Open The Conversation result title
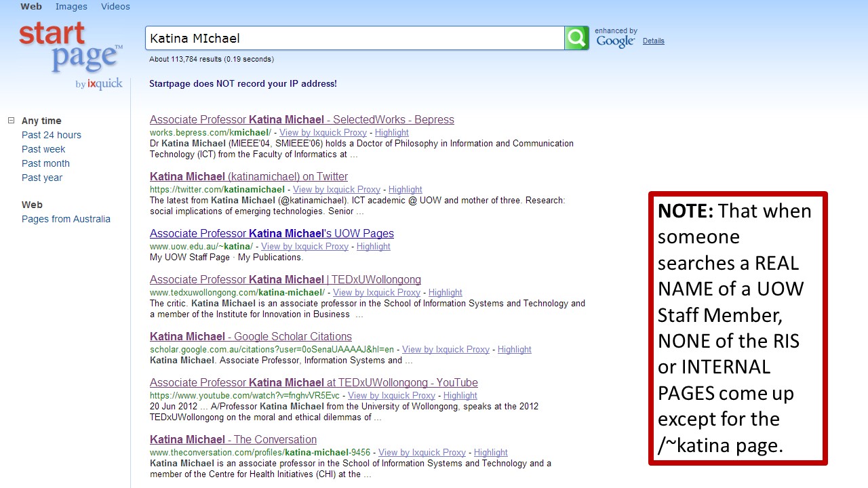 click(x=233, y=439)
